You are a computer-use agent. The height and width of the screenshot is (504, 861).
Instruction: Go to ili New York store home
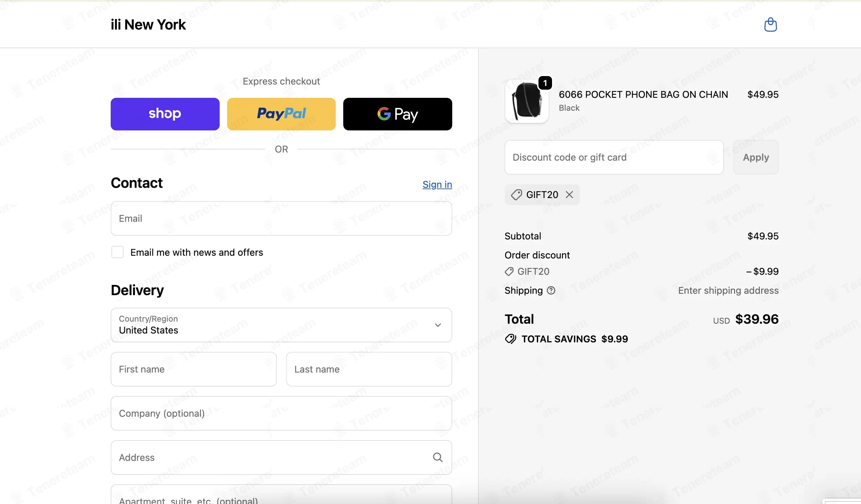coord(148,24)
